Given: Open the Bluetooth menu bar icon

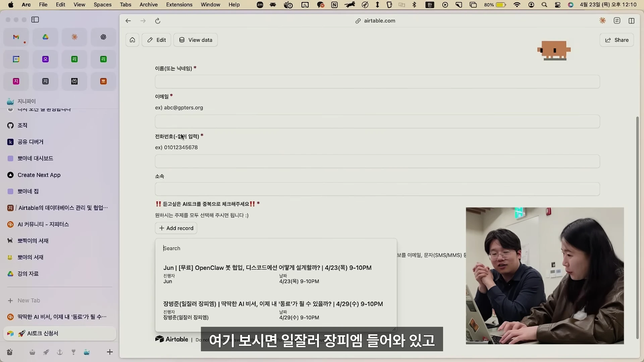Looking at the screenshot, I should coord(415,5).
